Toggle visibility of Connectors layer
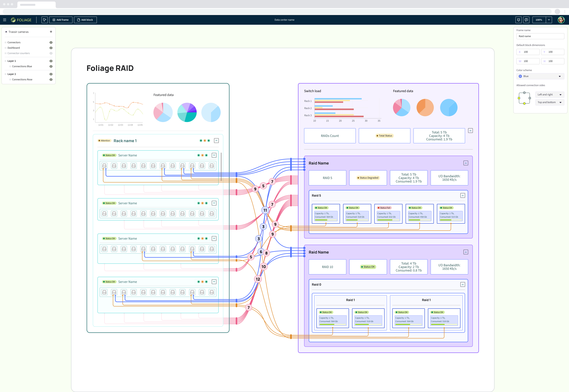 click(x=51, y=42)
